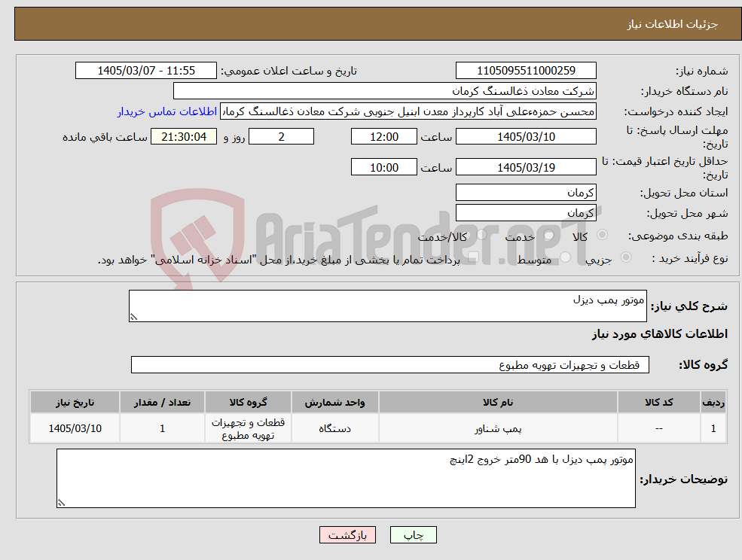Click the تعداد / مقدار column header
The height and width of the screenshot is (560, 742).
tap(162, 402)
